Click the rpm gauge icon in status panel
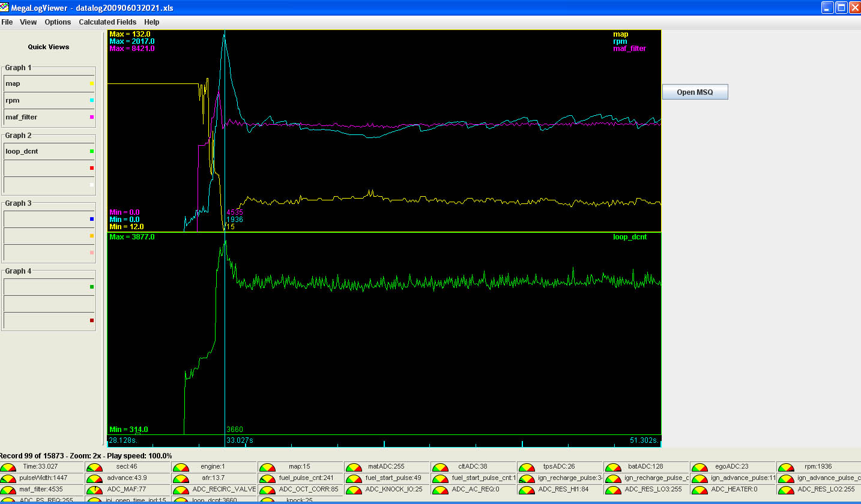This screenshot has width=861, height=504. [x=786, y=467]
